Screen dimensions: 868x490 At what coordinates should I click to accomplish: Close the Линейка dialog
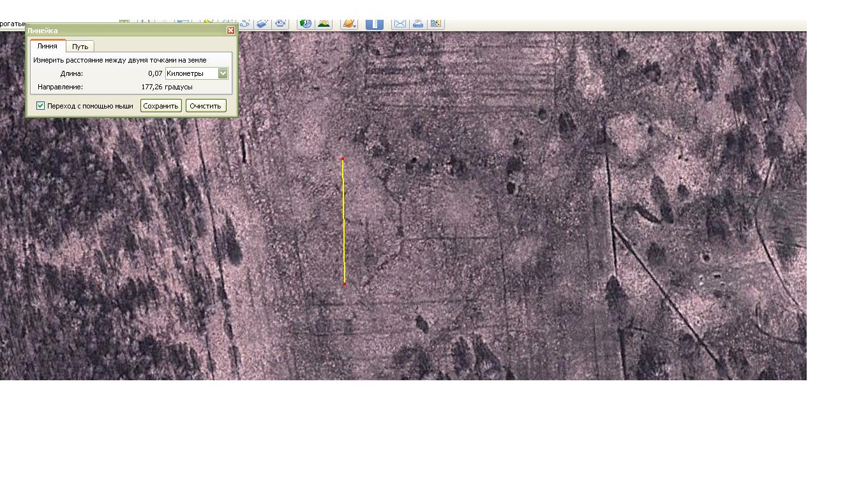click(230, 30)
